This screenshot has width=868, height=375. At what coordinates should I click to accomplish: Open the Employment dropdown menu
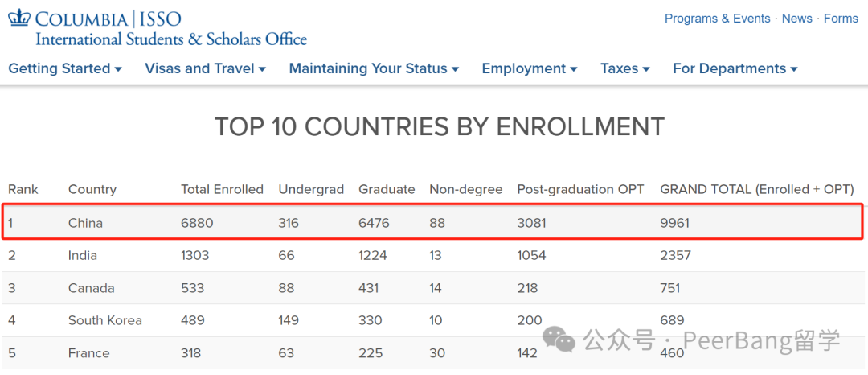[530, 68]
